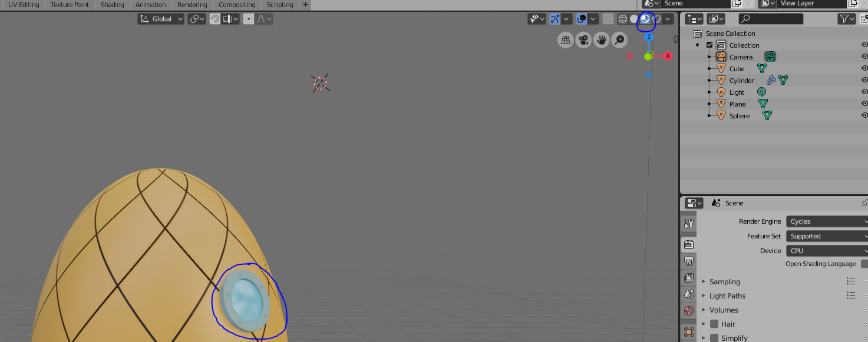Toggle proportional editing icon

tap(249, 19)
